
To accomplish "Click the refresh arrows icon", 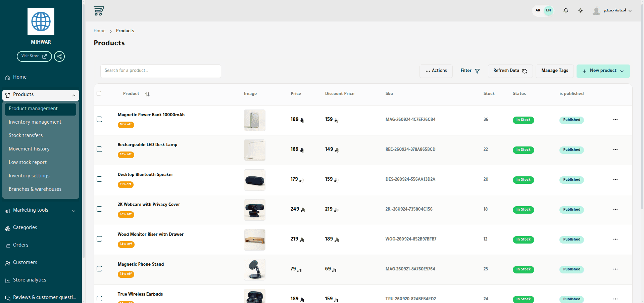I will [x=525, y=71].
